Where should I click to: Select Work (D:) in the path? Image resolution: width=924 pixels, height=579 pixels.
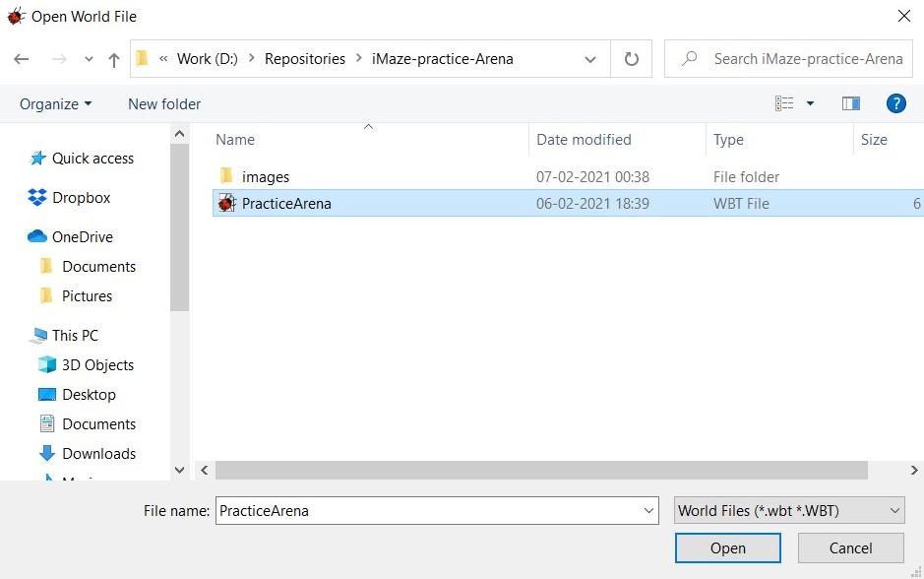(208, 59)
